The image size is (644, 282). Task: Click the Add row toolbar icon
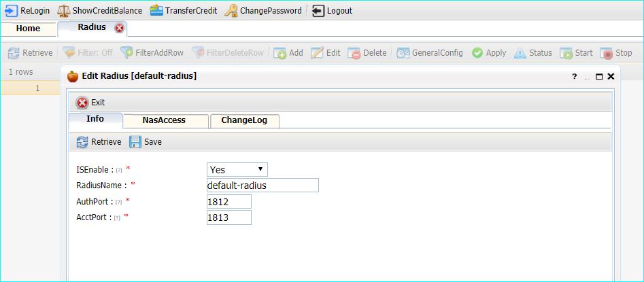click(x=279, y=53)
